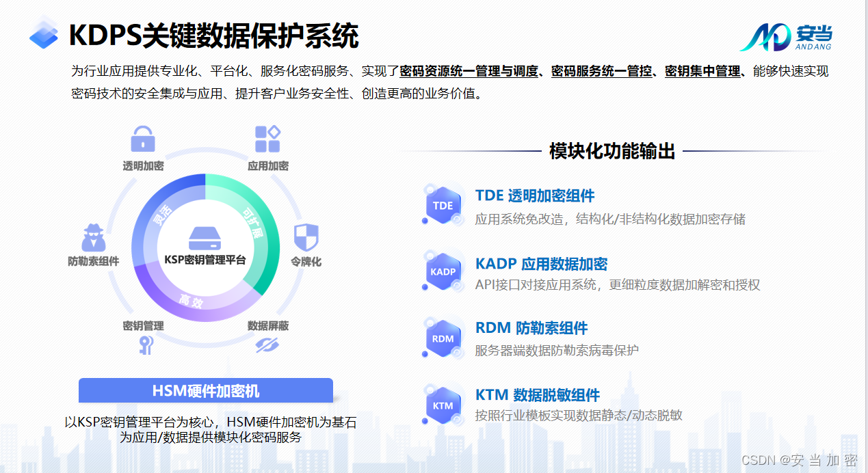This screenshot has width=868, height=473.
Task: Click the HSM硬件加密机 button
Action: (x=206, y=391)
